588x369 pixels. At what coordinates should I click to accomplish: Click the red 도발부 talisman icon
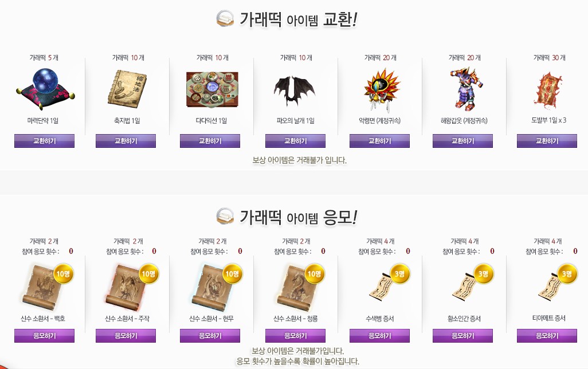point(548,90)
